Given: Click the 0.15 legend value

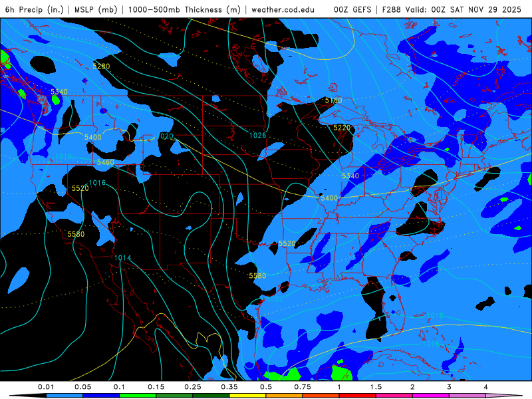Looking at the screenshot, I should pos(156,387).
